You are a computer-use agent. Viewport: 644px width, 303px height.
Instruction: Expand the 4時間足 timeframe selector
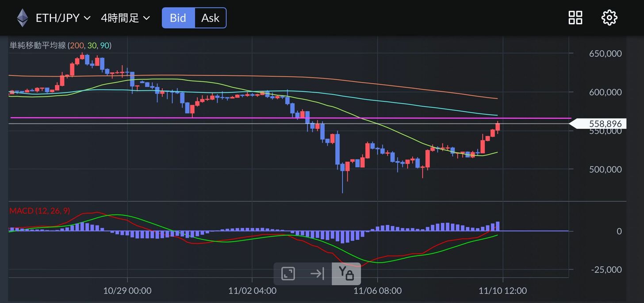pos(125,18)
